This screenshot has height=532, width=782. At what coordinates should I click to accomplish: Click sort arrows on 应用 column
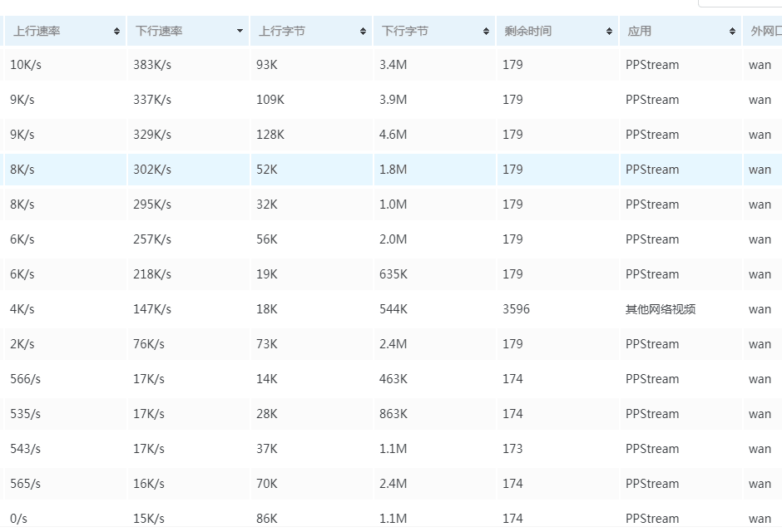pos(732,32)
